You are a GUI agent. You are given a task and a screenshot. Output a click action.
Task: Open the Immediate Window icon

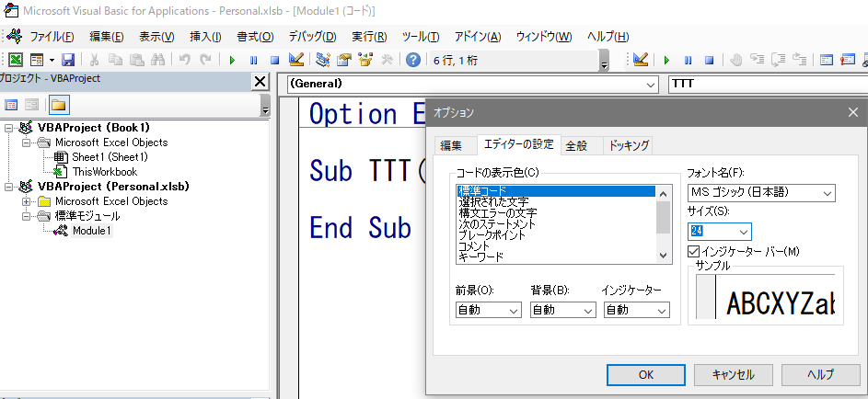847,60
